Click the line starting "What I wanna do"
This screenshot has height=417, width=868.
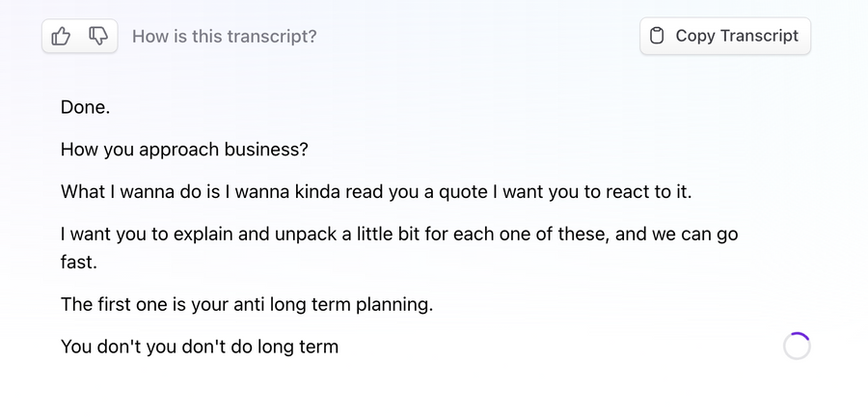click(376, 191)
